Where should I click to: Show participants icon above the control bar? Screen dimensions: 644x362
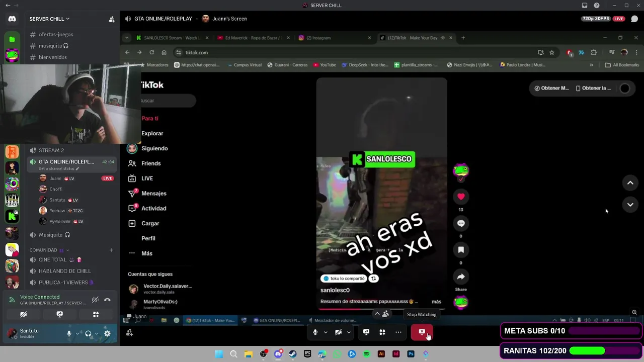tap(385, 314)
